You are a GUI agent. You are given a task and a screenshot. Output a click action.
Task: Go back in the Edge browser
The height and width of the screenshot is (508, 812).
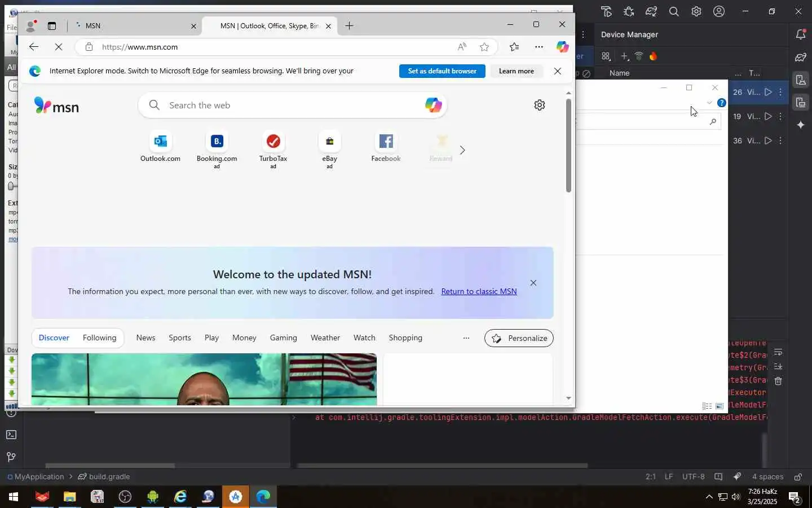(34, 47)
